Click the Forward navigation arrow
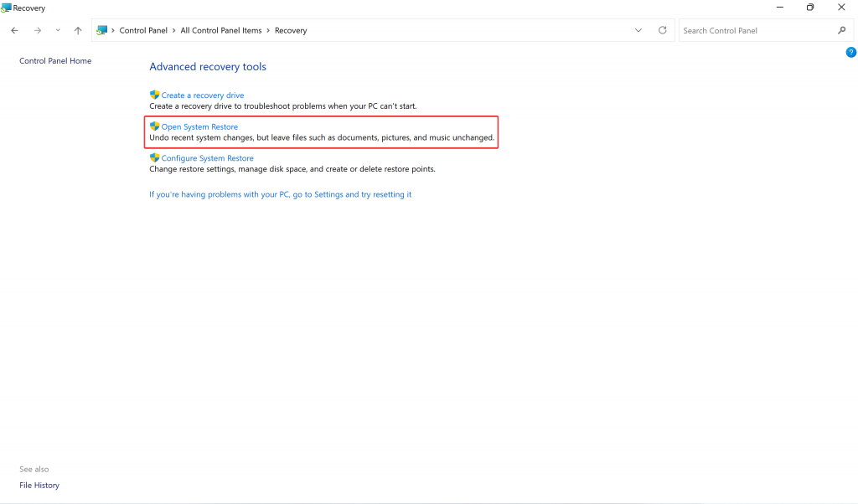The height and width of the screenshot is (504, 858). pos(37,31)
